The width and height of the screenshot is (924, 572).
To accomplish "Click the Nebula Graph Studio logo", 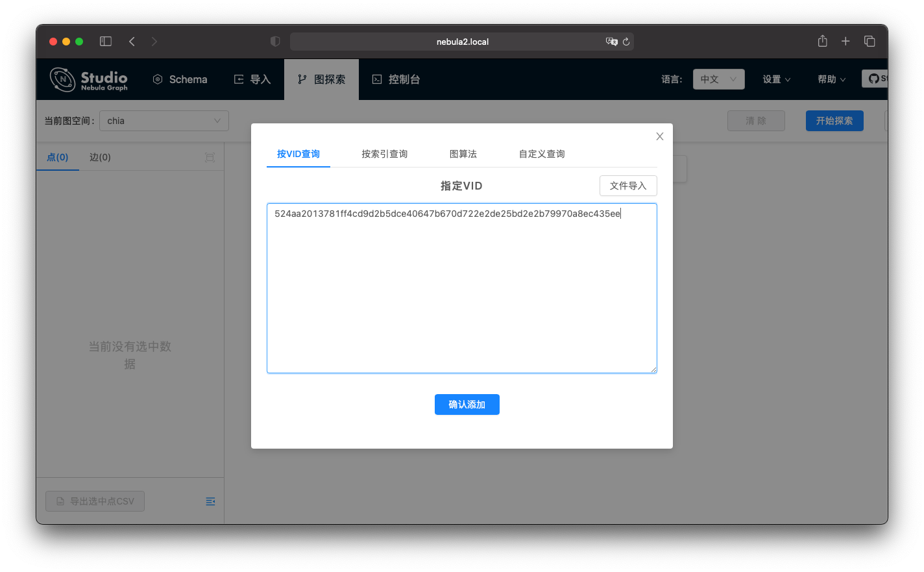I will tap(89, 79).
